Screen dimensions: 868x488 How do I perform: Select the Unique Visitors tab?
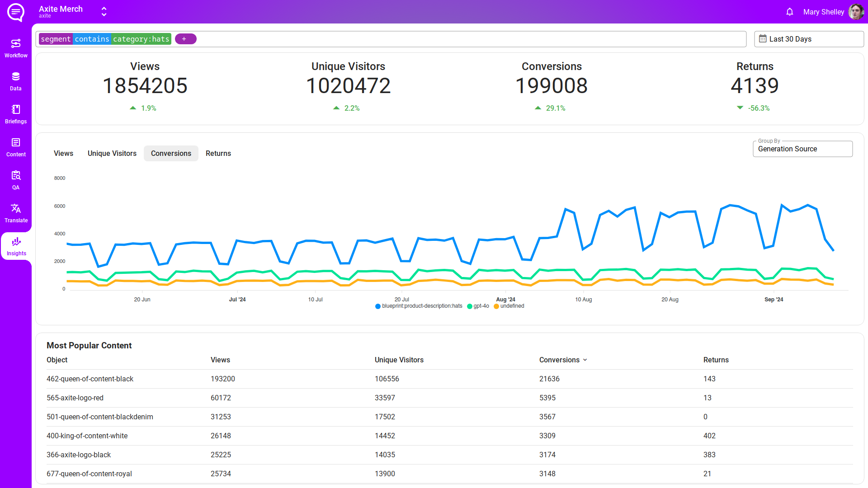click(x=112, y=153)
